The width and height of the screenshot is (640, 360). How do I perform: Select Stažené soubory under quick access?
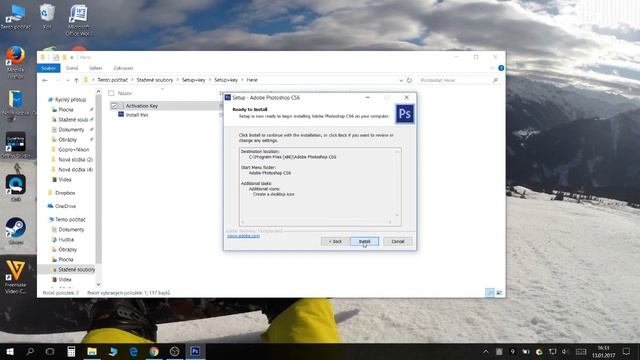[73, 120]
